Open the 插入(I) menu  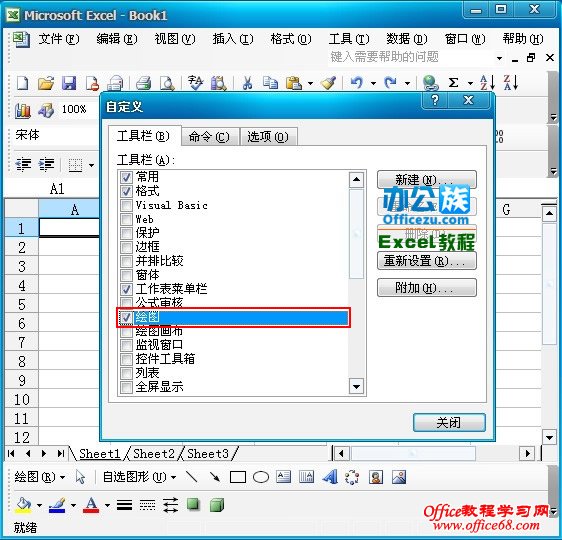(233, 39)
